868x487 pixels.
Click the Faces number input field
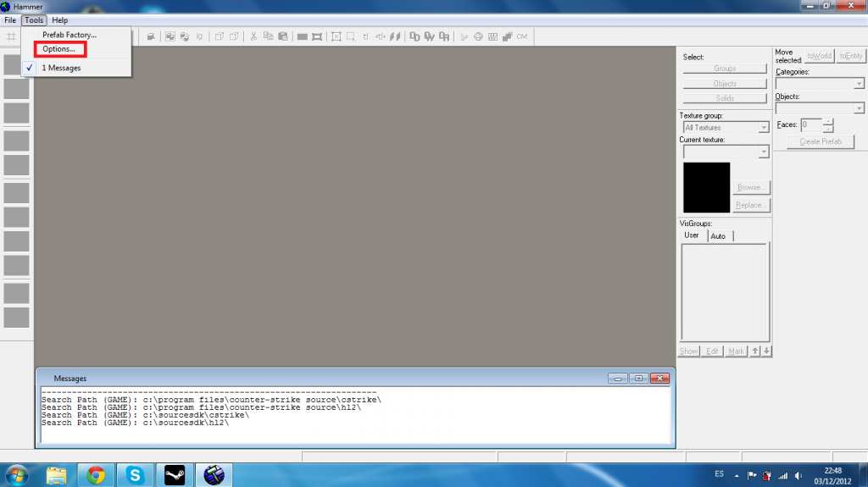[x=811, y=125]
